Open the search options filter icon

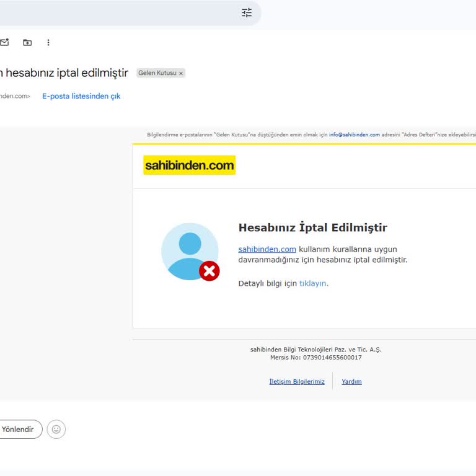click(247, 12)
